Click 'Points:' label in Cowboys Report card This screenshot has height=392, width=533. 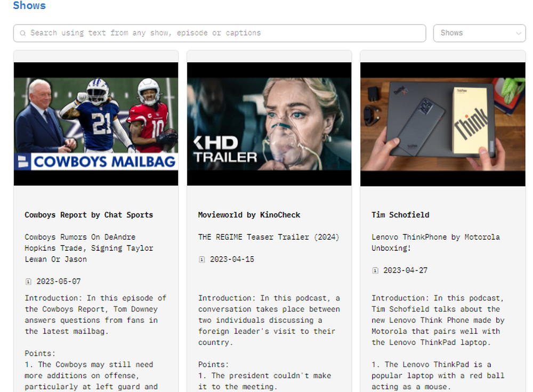point(40,353)
